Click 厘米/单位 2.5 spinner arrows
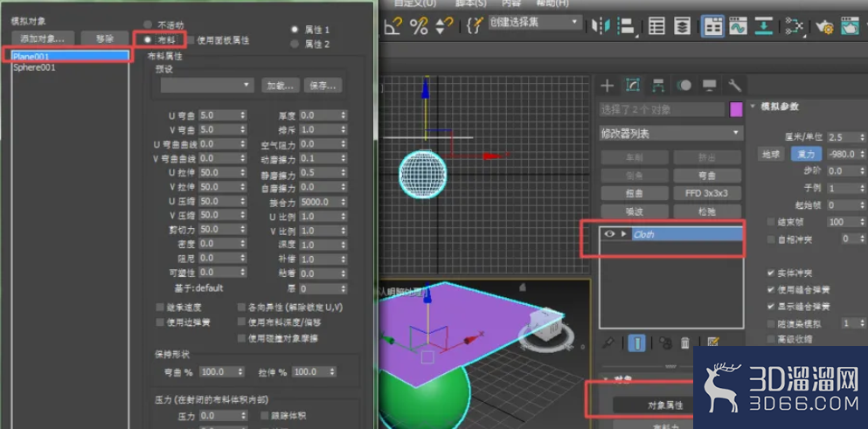The height and width of the screenshot is (429, 868). [x=862, y=136]
